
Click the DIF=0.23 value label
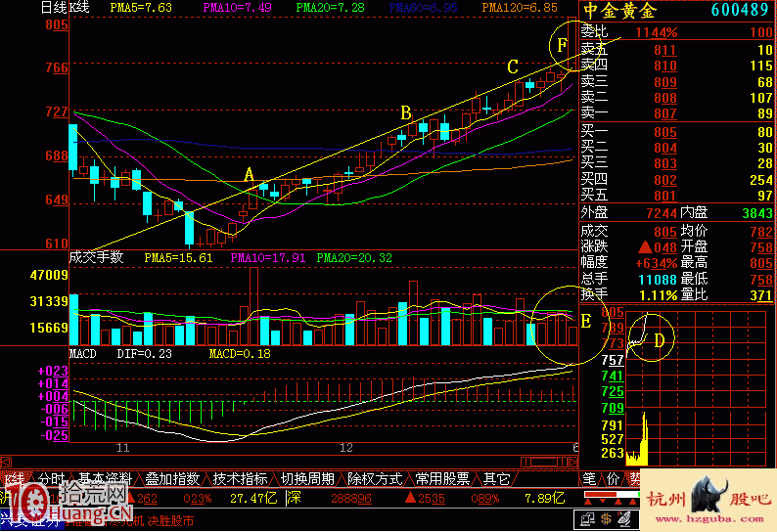[x=144, y=354]
